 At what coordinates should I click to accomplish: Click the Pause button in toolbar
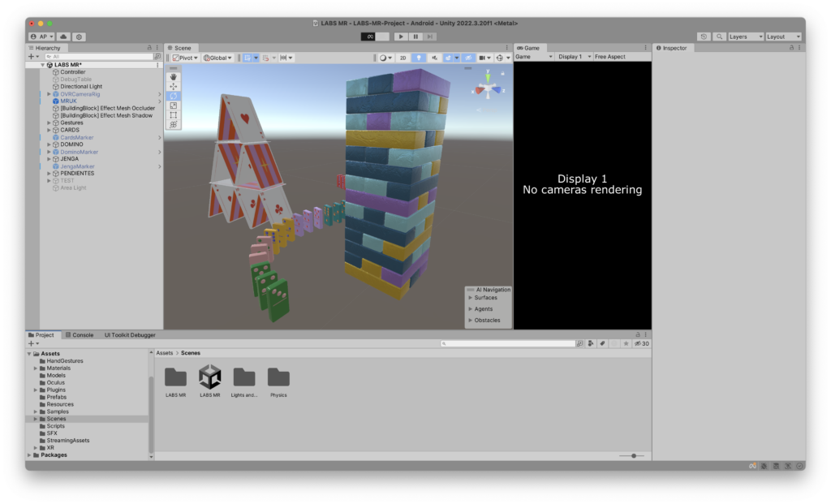[x=415, y=37]
